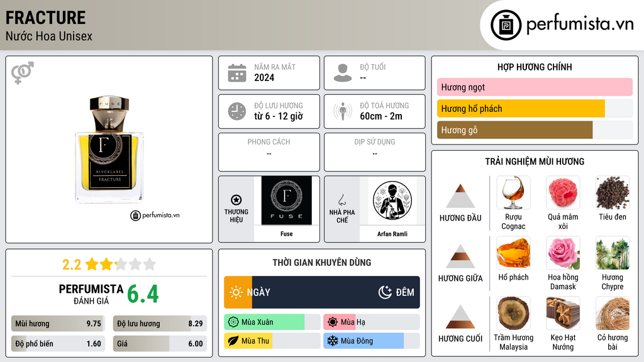The height and width of the screenshot is (362, 644).
Task: Click the Hổ phách amber image
Action: point(513,253)
